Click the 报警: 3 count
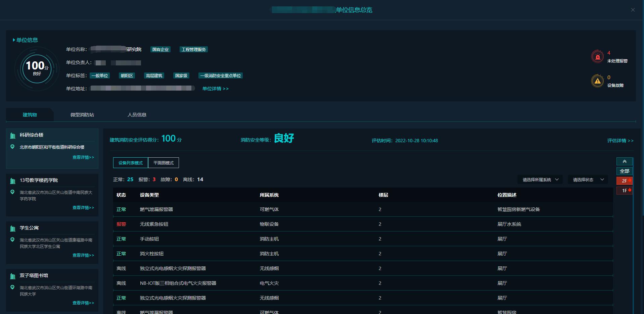Screen dimensions: 644x314 click(x=147, y=179)
